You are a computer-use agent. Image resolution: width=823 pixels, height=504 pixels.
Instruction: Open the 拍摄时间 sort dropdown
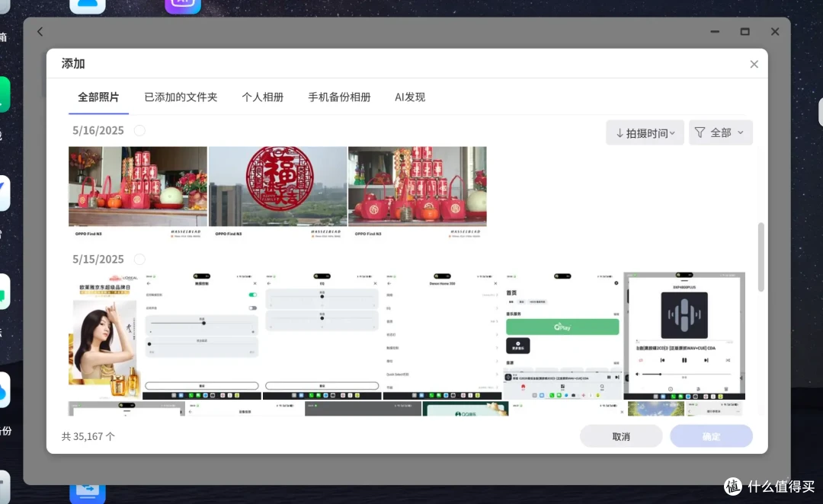pos(645,132)
